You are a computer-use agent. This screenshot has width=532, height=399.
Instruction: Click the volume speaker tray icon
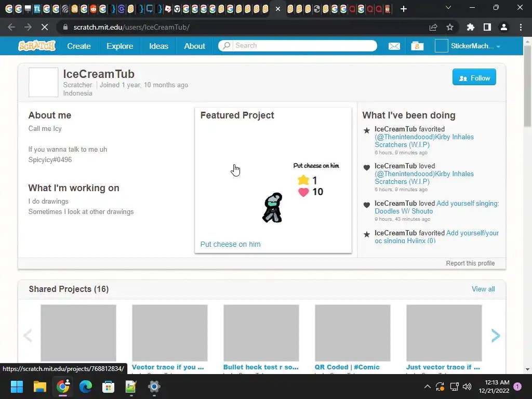click(x=467, y=387)
